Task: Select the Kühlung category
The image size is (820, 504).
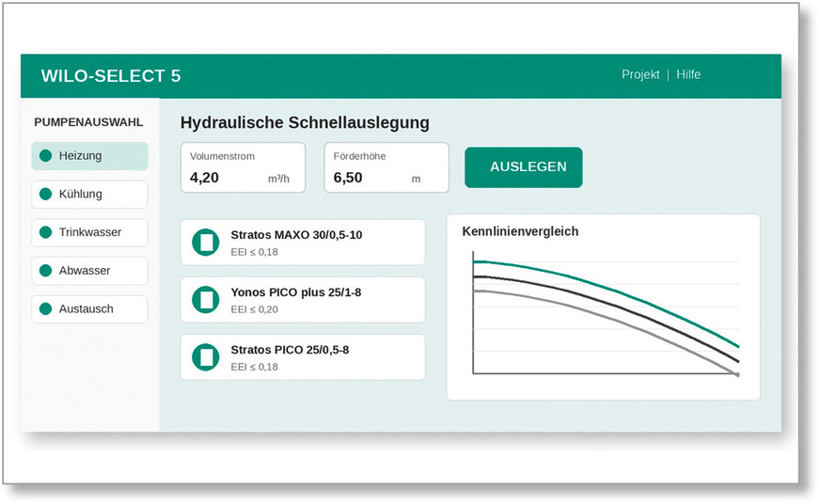Action: click(89, 195)
